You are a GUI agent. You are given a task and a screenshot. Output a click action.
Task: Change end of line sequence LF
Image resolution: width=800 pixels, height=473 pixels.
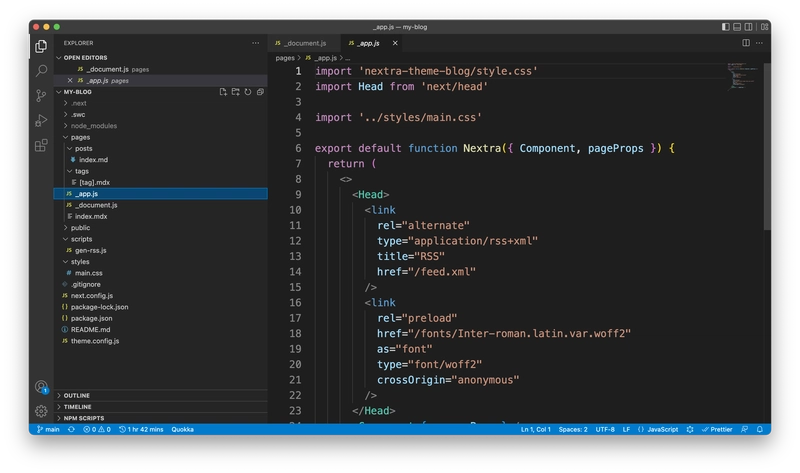626,429
